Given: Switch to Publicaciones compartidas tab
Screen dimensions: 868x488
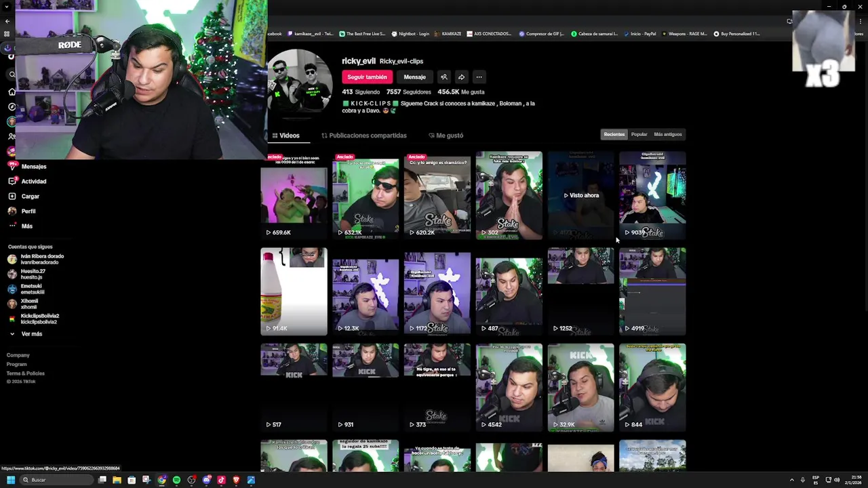Looking at the screenshot, I should [x=364, y=136].
